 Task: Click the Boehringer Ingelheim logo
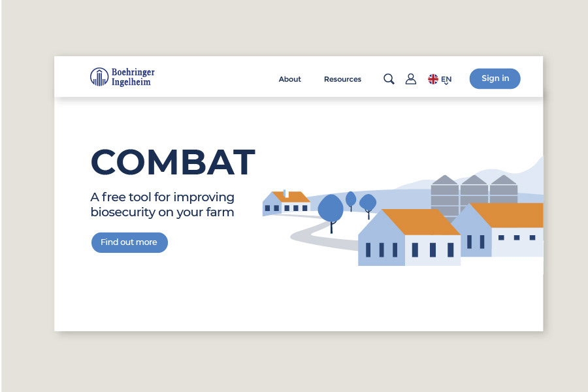point(122,77)
